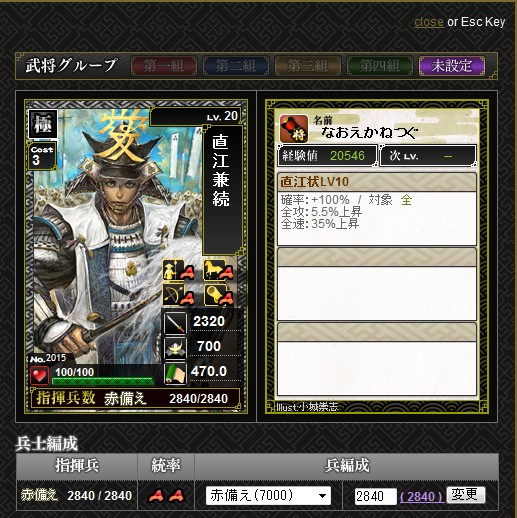Select the 第四組 group tab
517x518 pixels.
pyautogui.click(x=380, y=66)
